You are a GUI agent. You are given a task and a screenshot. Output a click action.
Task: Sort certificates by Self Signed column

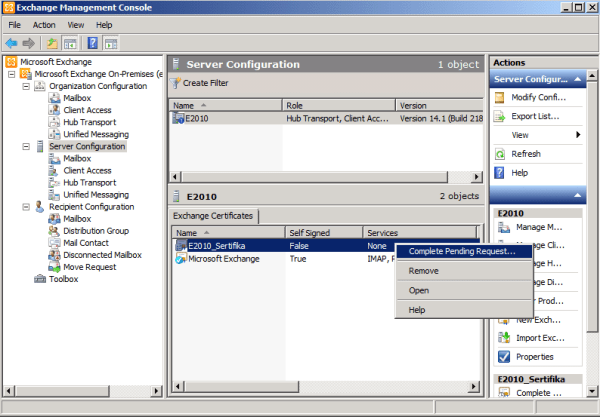pyautogui.click(x=310, y=232)
